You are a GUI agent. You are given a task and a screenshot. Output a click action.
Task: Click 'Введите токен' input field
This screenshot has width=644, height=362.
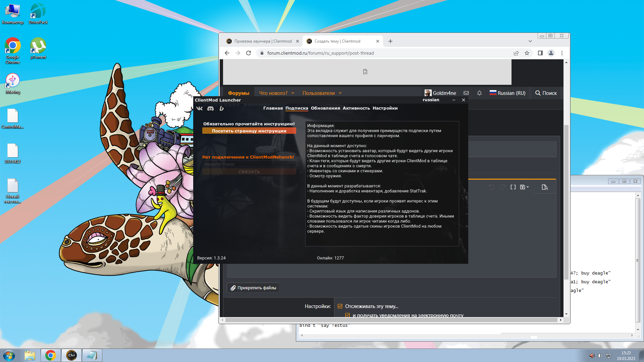point(249,164)
